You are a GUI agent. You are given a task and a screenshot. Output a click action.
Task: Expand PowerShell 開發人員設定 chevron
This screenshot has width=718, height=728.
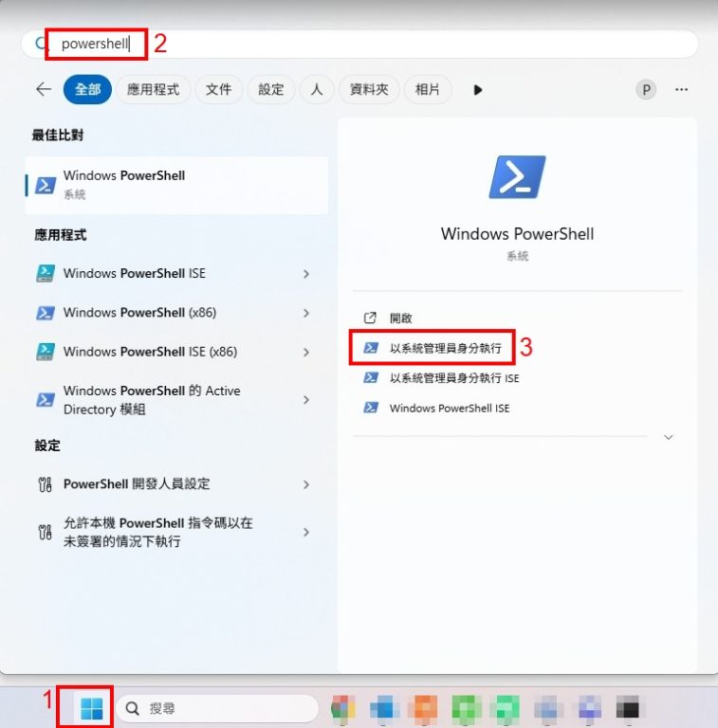point(305,484)
